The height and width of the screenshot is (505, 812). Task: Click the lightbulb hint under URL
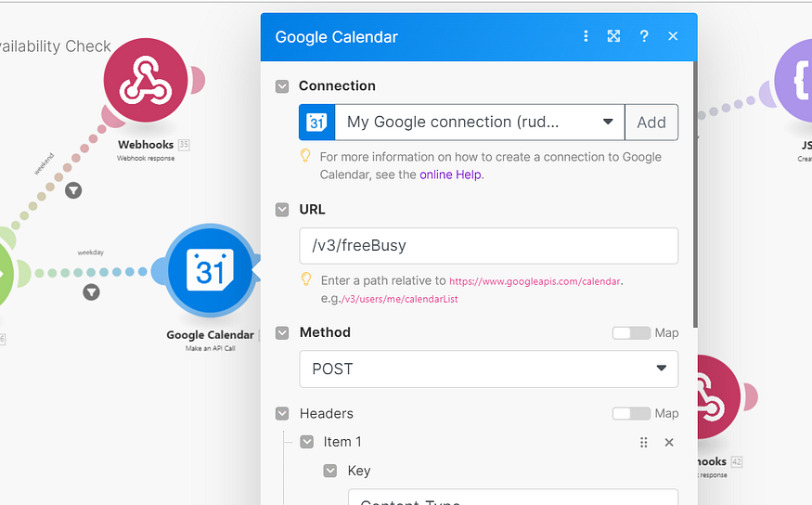pos(306,279)
